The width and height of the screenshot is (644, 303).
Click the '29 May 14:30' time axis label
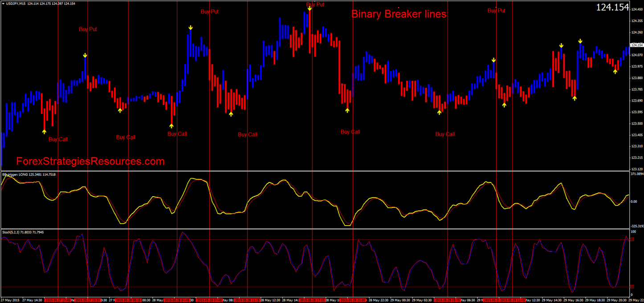[551, 300]
